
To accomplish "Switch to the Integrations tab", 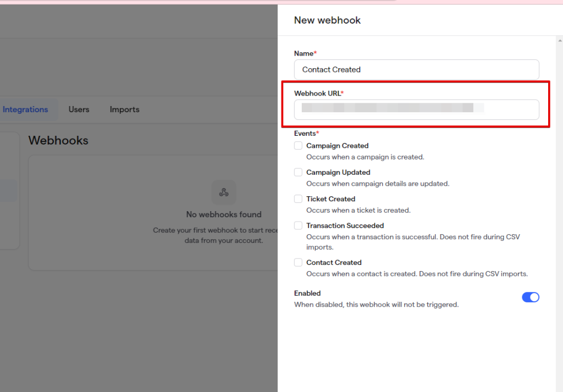I will point(25,109).
